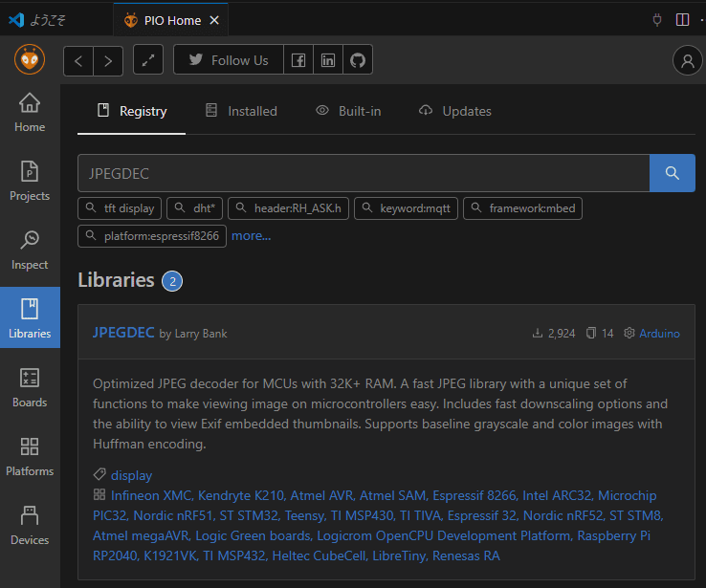Viewport: 706px width, 588px height.
Task: Open Home in the PIO sidebar
Action: click(30, 113)
